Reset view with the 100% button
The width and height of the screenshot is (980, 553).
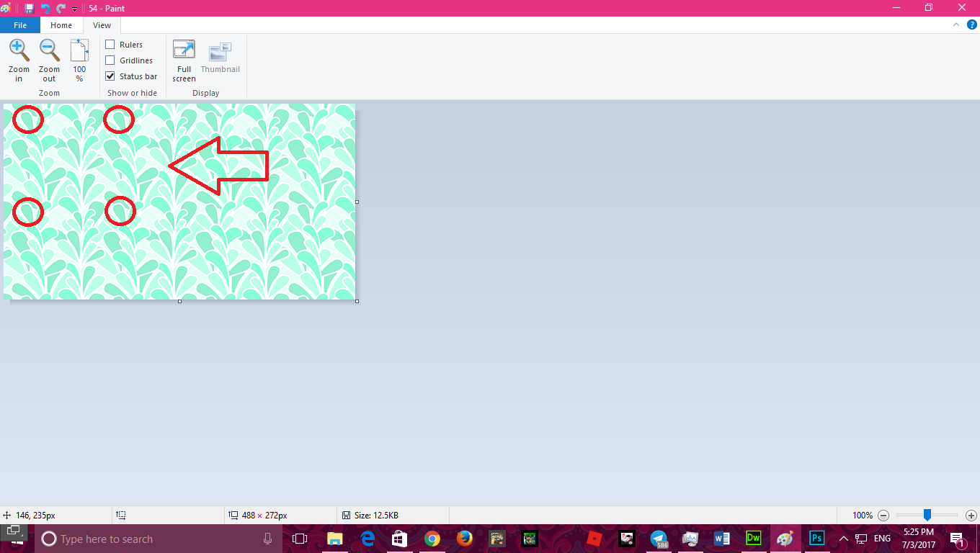pos(79,60)
